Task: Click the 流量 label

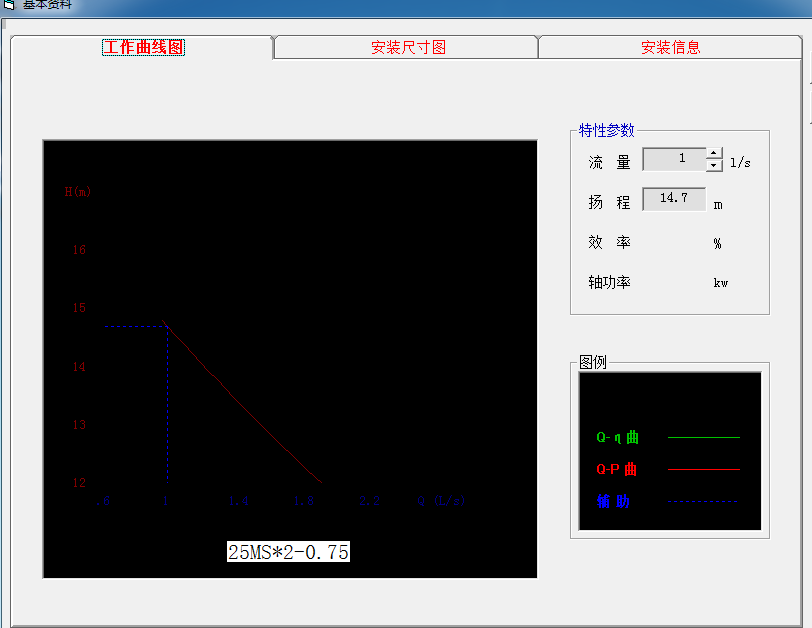Action: pyautogui.click(x=609, y=163)
